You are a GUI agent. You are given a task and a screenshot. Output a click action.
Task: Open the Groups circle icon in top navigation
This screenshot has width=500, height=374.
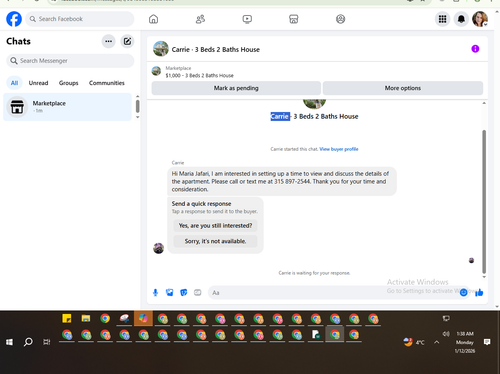(340, 19)
